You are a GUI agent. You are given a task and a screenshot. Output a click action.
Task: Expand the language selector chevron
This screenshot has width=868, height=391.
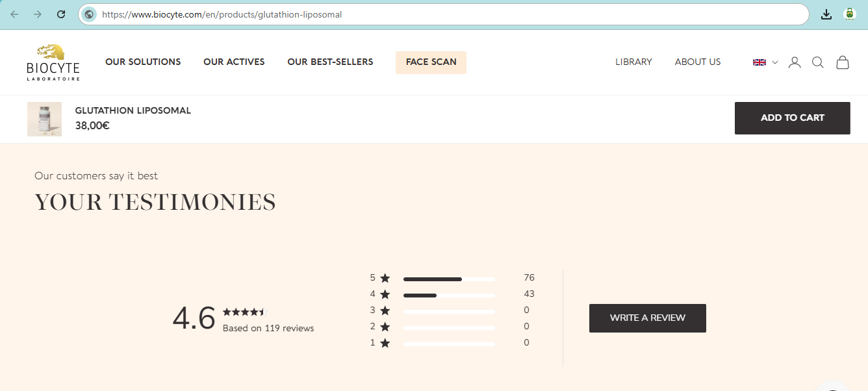click(775, 62)
